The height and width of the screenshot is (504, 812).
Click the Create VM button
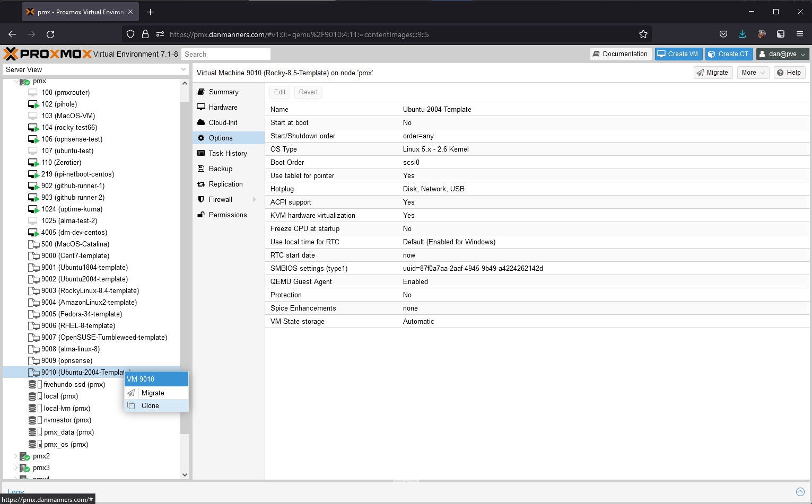tap(678, 54)
